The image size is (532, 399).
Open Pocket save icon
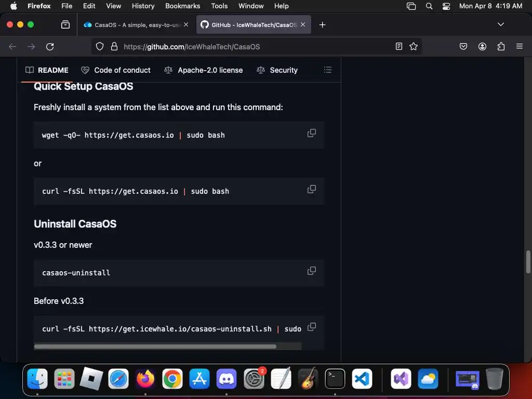(x=463, y=46)
